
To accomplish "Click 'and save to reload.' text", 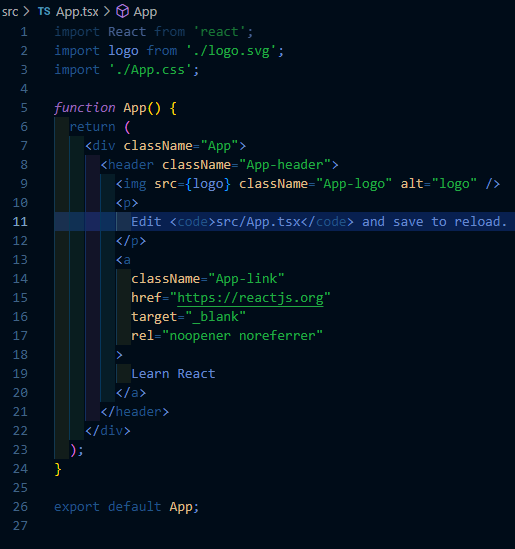I will click(x=434, y=222).
